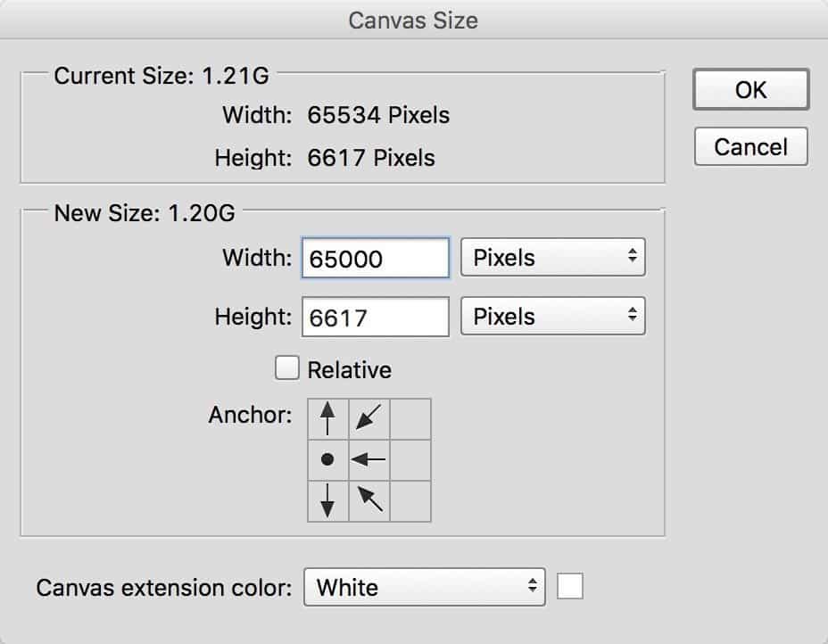
Task: Click the New Size: 1.20G label
Action: [145, 213]
